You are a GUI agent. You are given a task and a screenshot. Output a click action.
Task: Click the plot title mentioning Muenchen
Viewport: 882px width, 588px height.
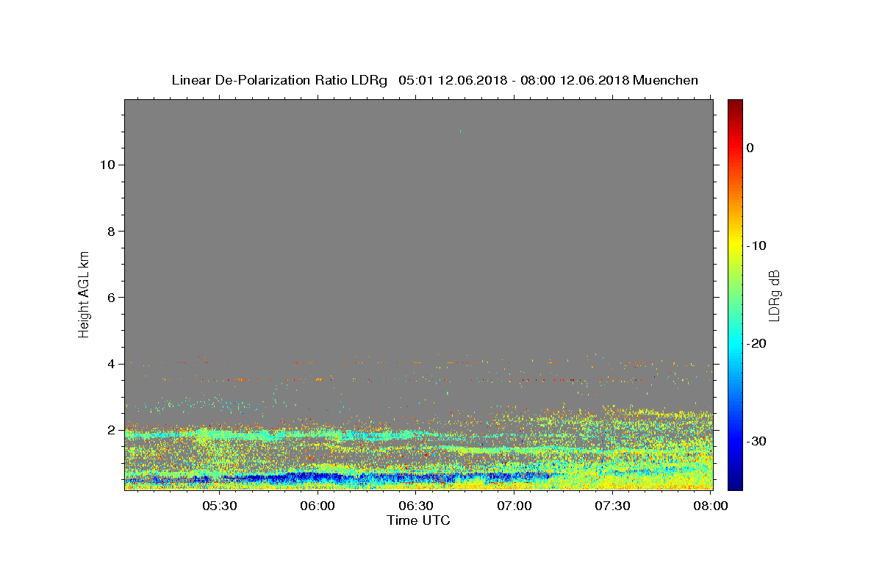point(434,80)
